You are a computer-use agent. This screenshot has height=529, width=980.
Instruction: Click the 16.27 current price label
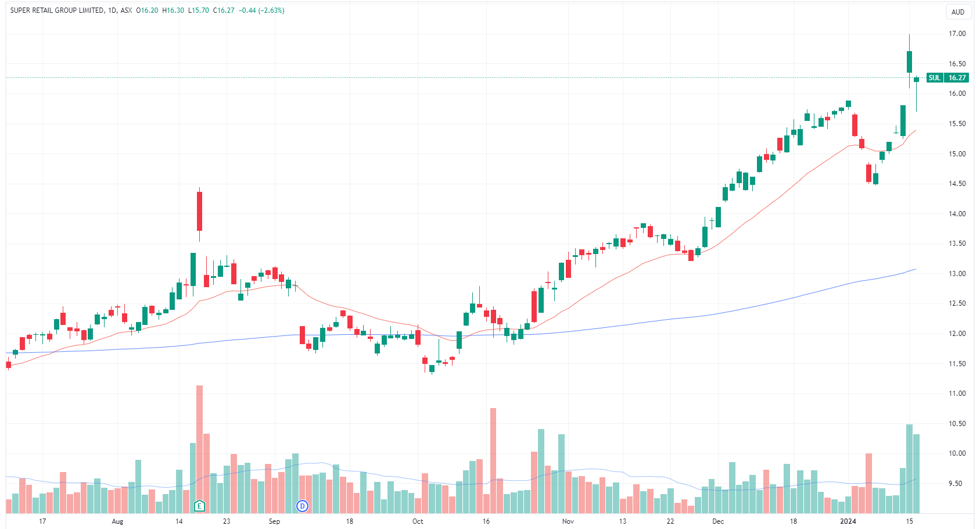pos(957,78)
